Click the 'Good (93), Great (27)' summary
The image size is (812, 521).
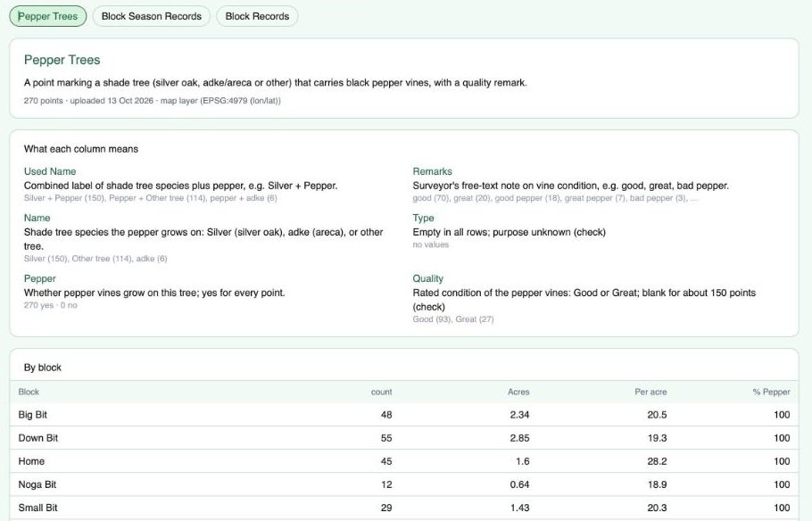453,319
